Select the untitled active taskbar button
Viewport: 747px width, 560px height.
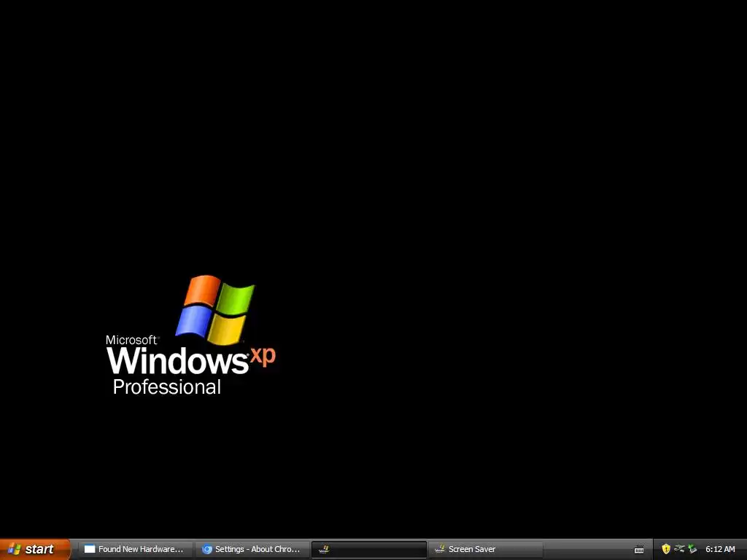click(368, 549)
